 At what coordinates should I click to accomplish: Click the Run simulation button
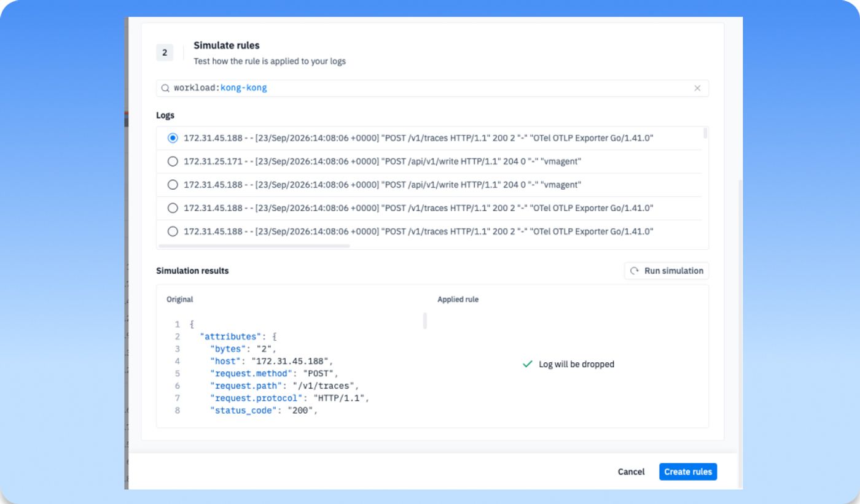point(666,271)
